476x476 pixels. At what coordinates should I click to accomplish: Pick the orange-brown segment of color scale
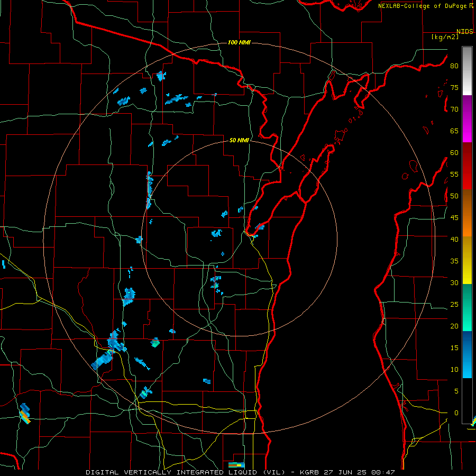coord(467,213)
